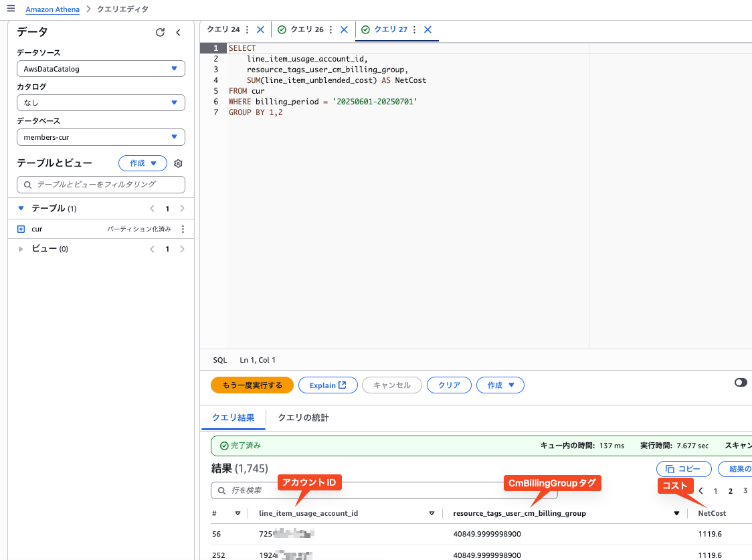Open the 作成 dropdown beside クリア

[x=500, y=385]
